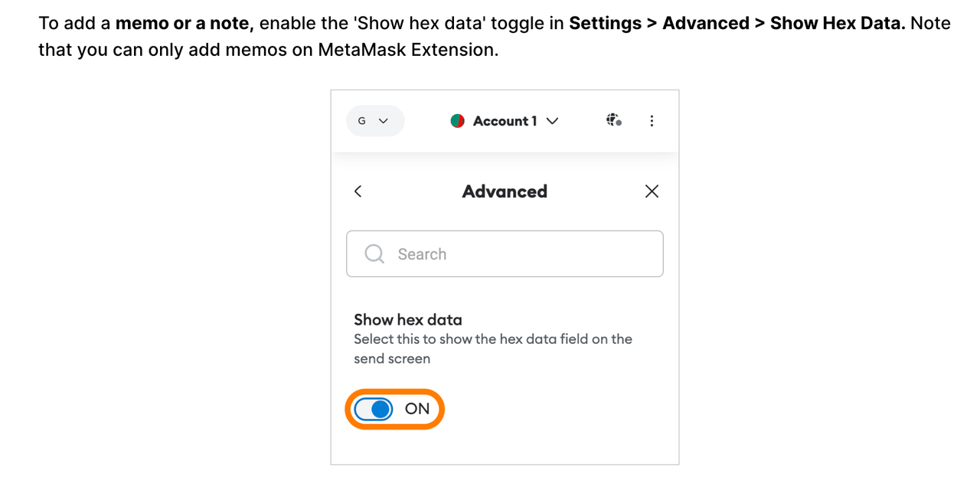Click the "Show hex data" setting heading
This screenshot has width=980, height=477.
tap(408, 319)
